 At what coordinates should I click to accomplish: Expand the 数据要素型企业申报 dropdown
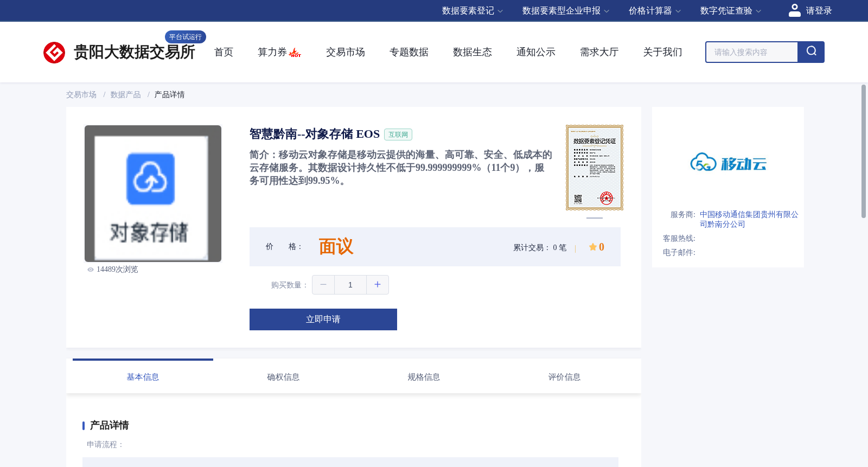(x=566, y=11)
